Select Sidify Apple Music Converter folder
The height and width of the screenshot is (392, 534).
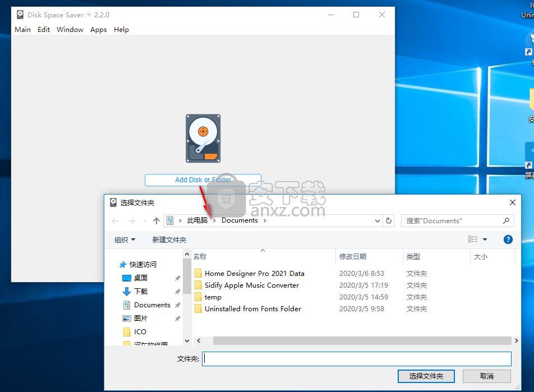252,285
